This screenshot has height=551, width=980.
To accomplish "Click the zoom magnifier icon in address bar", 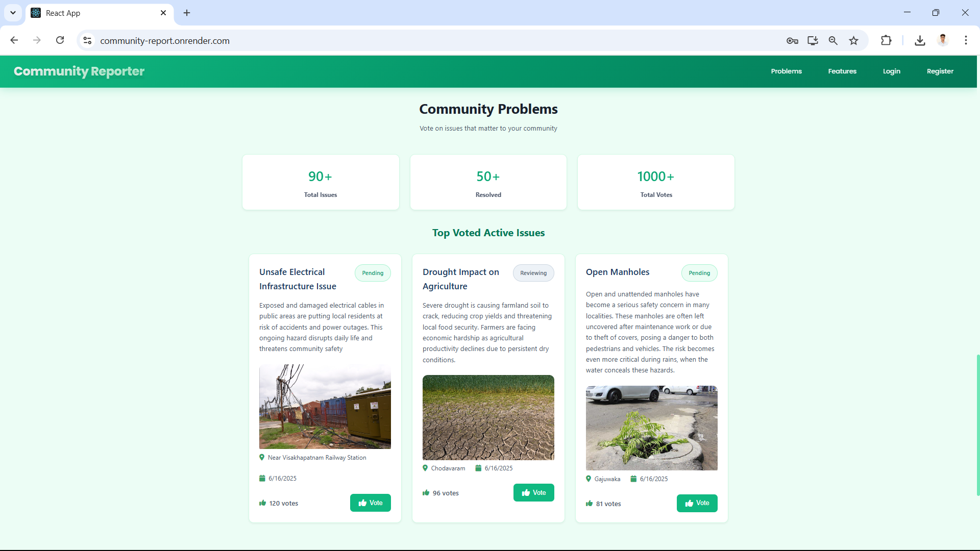I will 833,41.
